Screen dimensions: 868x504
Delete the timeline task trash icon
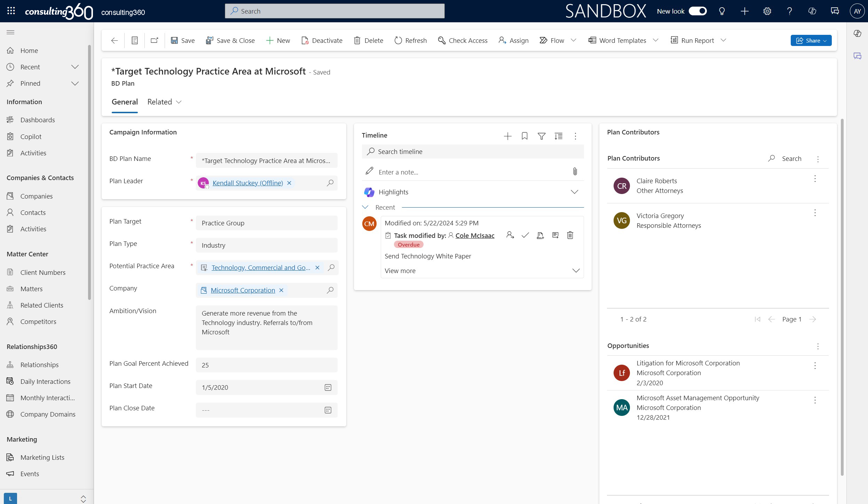[x=570, y=235]
